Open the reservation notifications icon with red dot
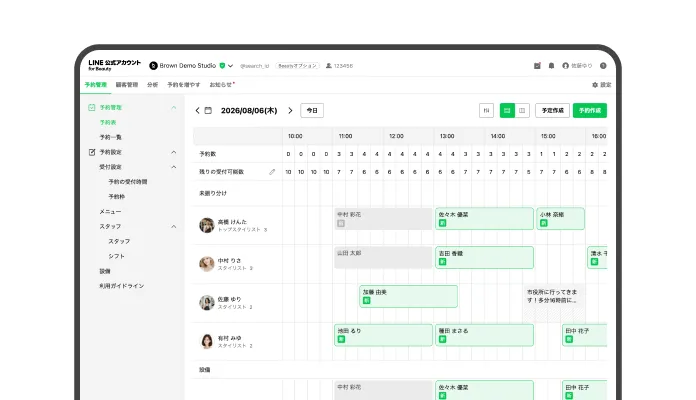Viewport: 696px width, 400px height. [x=537, y=66]
